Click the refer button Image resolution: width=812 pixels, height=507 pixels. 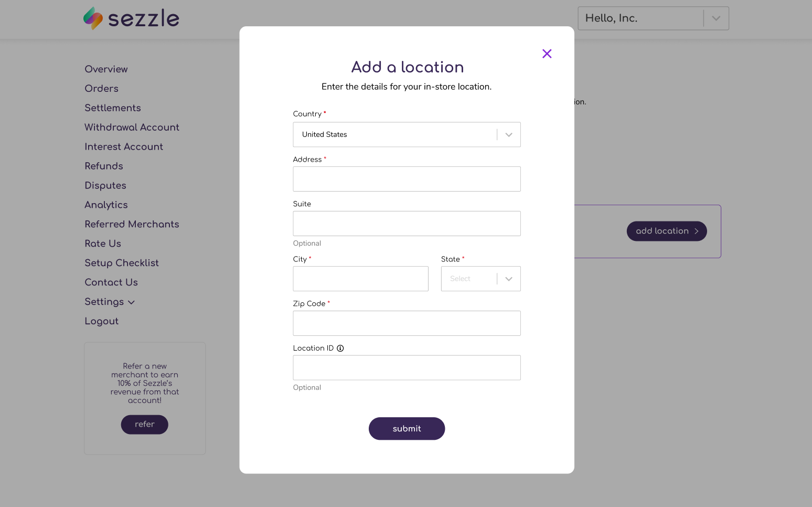tap(144, 424)
